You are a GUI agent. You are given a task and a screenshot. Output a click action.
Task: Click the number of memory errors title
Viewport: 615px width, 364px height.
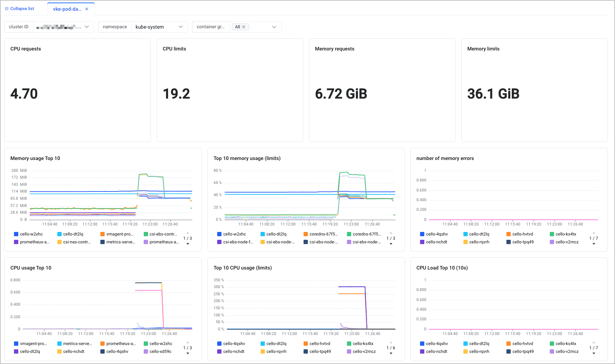point(445,158)
